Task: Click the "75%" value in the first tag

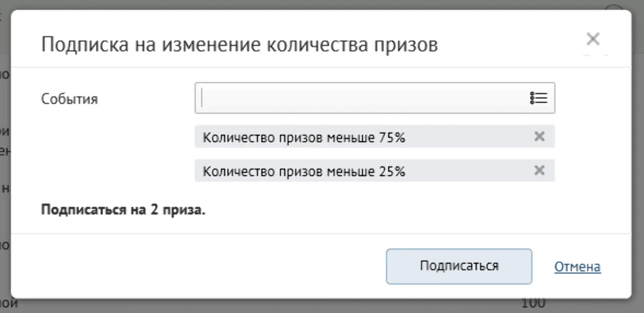Action: [392, 137]
